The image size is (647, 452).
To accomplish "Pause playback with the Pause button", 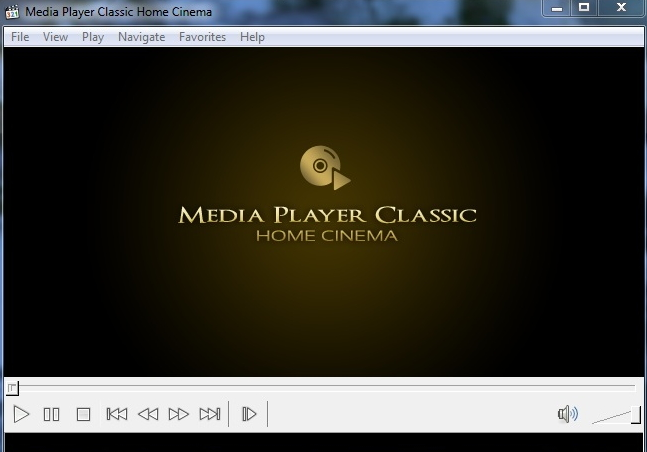I will (x=52, y=414).
